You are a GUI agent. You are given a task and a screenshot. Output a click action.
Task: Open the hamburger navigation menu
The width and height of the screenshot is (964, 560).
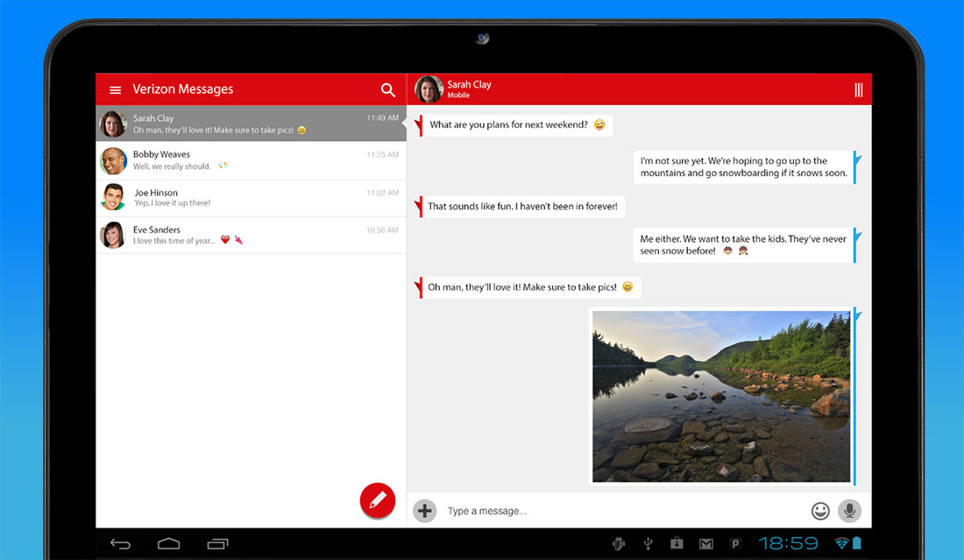coord(115,89)
